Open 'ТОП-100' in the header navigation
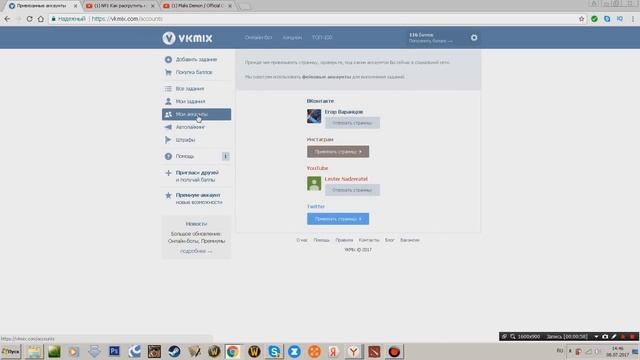The width and height of the screenshot is (640, 360). [x=322, y=38]
